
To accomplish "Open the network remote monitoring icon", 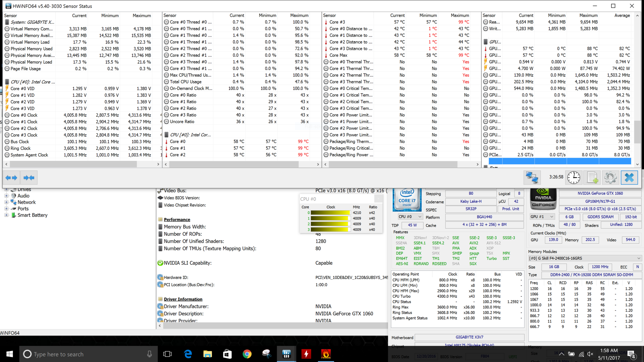I will point(532,178).
